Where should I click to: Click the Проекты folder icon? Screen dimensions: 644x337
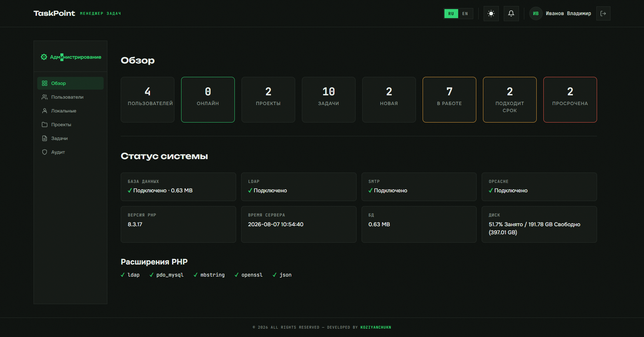(x=45, y=125)
